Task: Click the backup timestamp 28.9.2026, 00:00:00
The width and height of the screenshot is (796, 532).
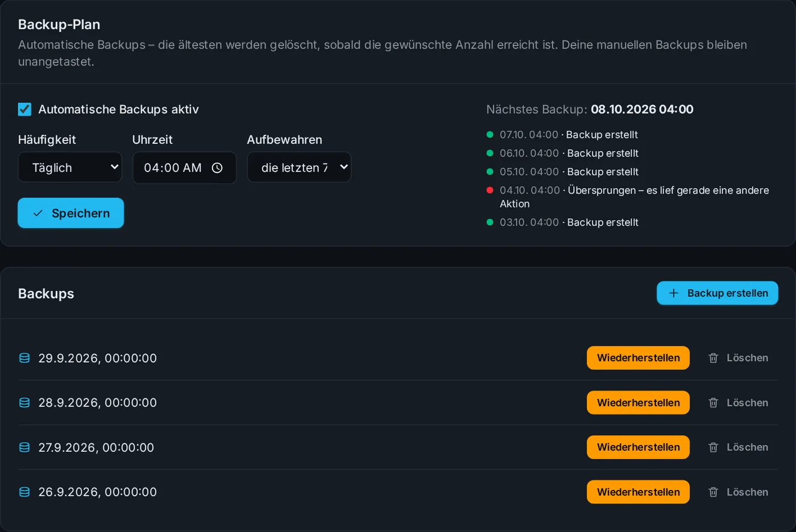Action: pyautogui.click(x=97, y=402)
